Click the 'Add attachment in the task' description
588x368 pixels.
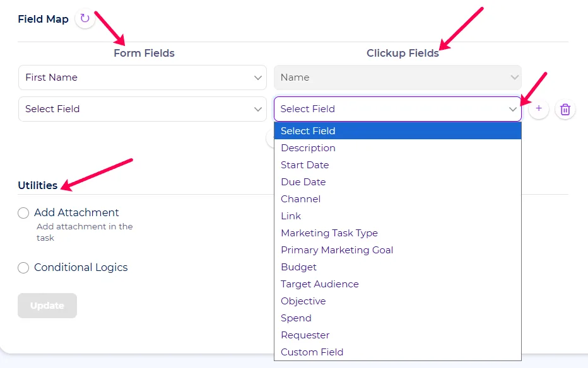pyautogui.click(x=85, y=232)
